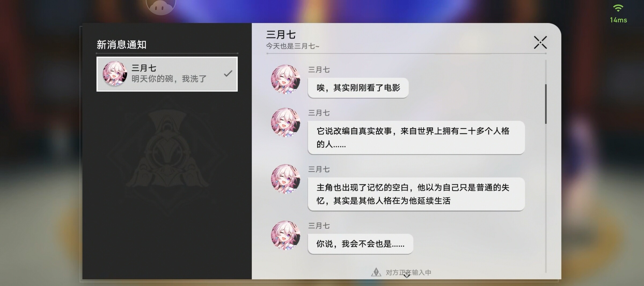Click avatar beside 你说，我会不会也是 message
This screenshot has height=286, width=644.
(x=286, y=236)
